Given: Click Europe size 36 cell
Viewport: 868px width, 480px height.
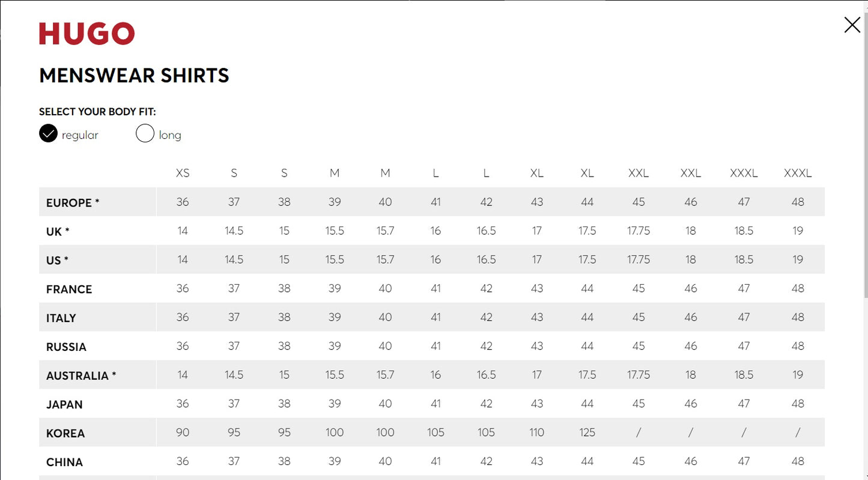Looking at the screenshot, I should [183, 202].
